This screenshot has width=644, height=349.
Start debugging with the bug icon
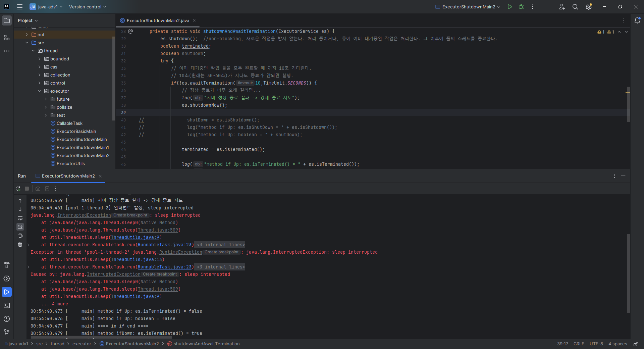[x=521, y=7]
